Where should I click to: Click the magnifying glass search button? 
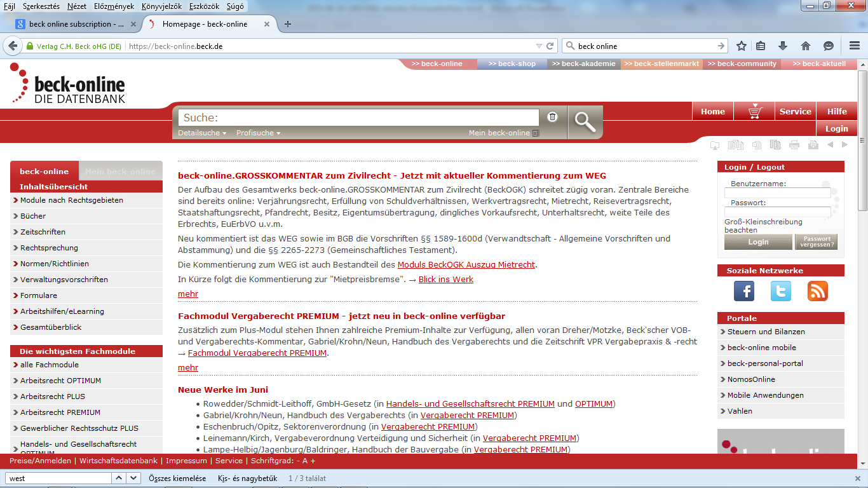tap(585, 121)
